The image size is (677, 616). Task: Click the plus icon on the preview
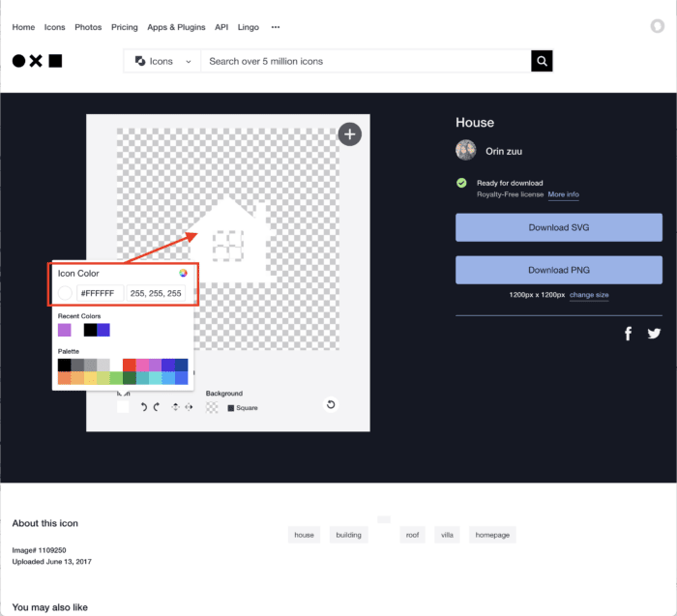[x=349, y=134]
